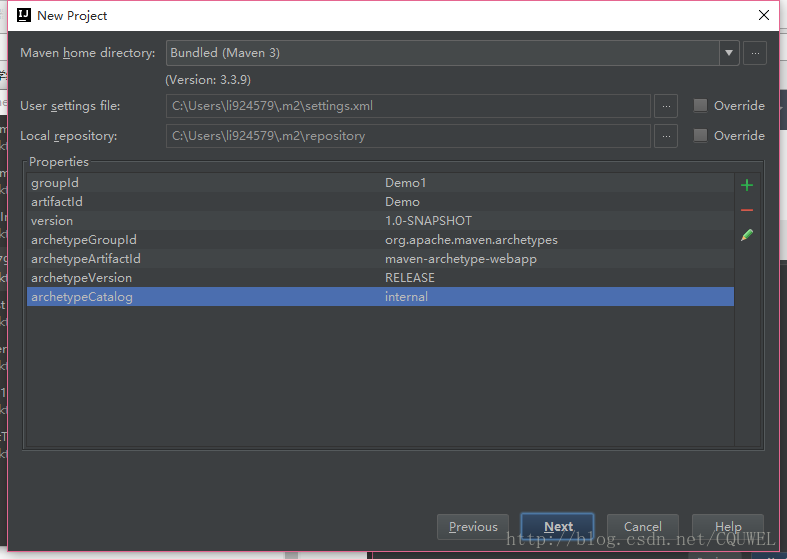Viewport: 787px width, 559px height.
Task: Browse for Local repository folder
Action: click(666, 136)
